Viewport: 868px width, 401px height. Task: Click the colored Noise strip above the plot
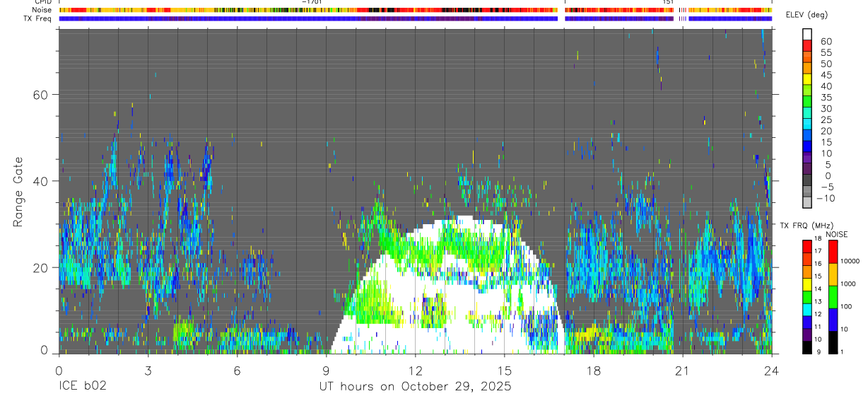pos(415,10)
